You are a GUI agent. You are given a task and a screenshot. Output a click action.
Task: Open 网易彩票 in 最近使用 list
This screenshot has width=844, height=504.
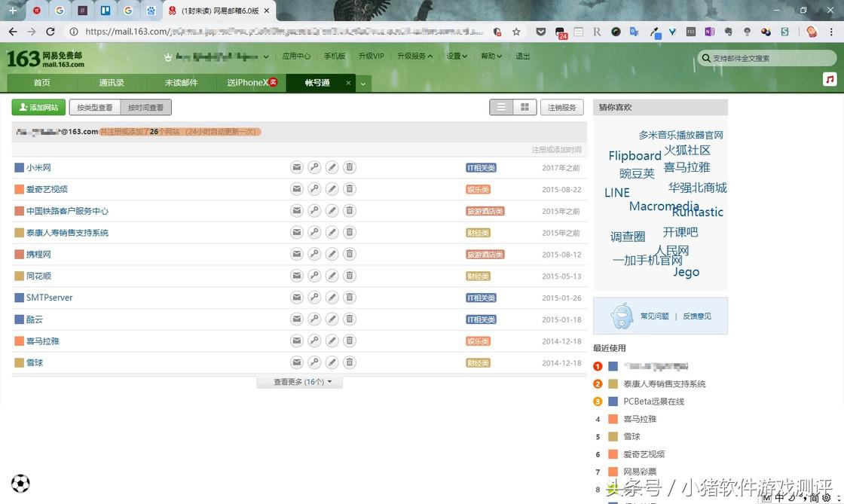tap(640, 472)
